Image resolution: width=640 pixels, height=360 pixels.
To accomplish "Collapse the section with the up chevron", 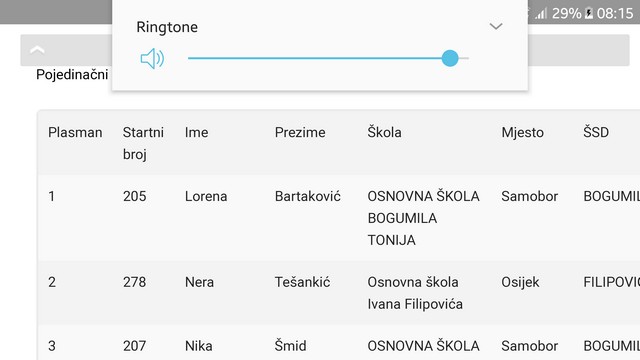I will point(37,50).
